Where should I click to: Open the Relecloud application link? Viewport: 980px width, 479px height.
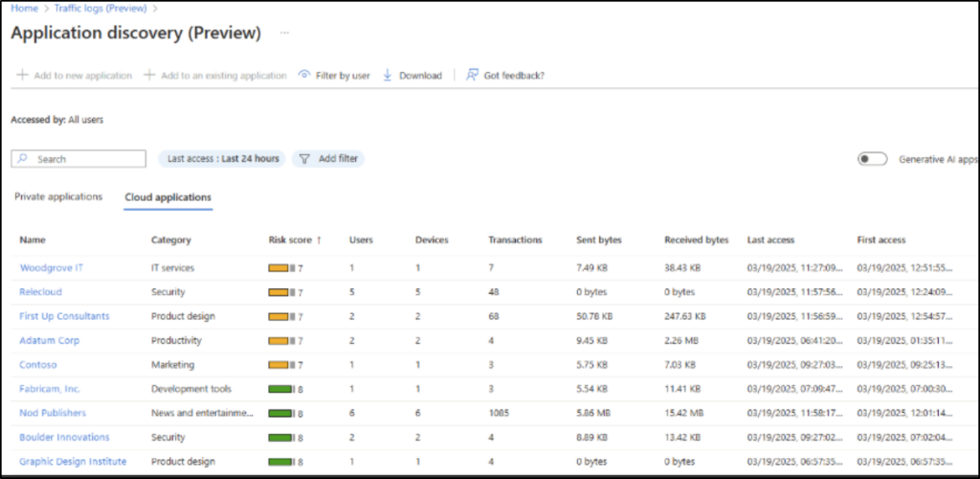coord(40,292)
